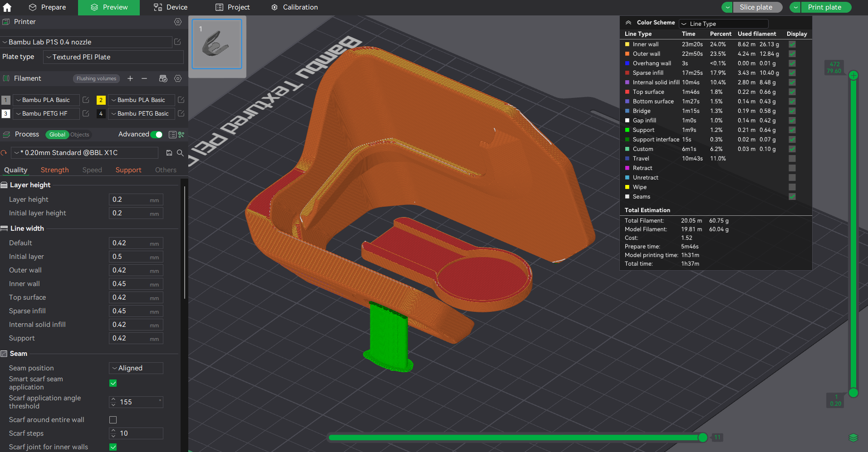Open the Seam position Aligned dropdown
The height and width of the screenshot is (452, 868).
coord(136,368)
